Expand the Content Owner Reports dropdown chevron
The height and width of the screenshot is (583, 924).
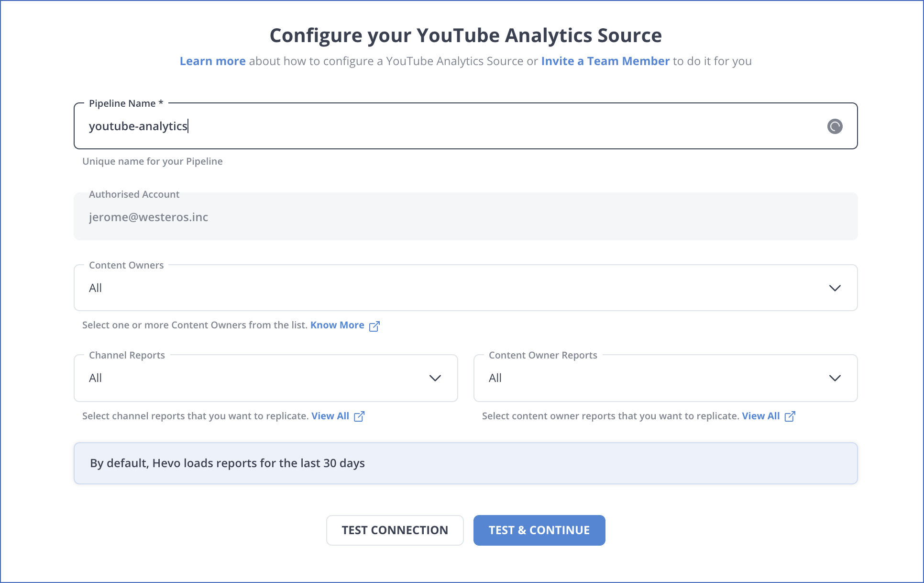pos(835,378)
